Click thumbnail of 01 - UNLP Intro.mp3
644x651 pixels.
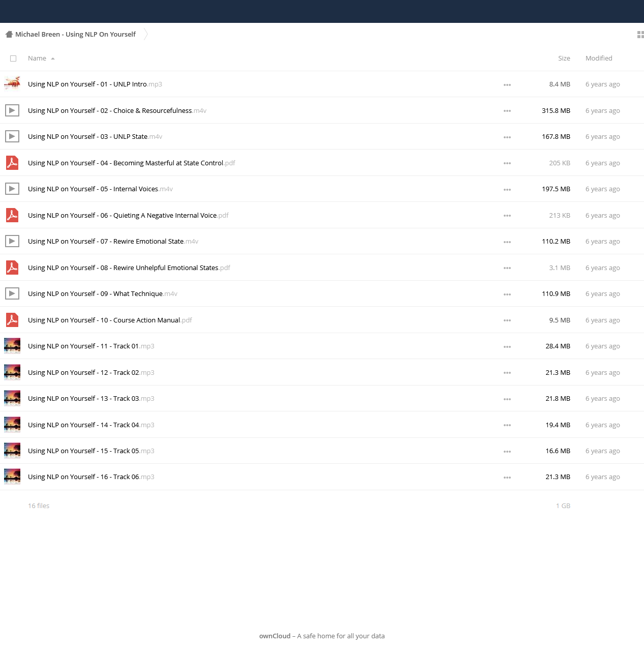pyautogui.click(x=12, y=84)
